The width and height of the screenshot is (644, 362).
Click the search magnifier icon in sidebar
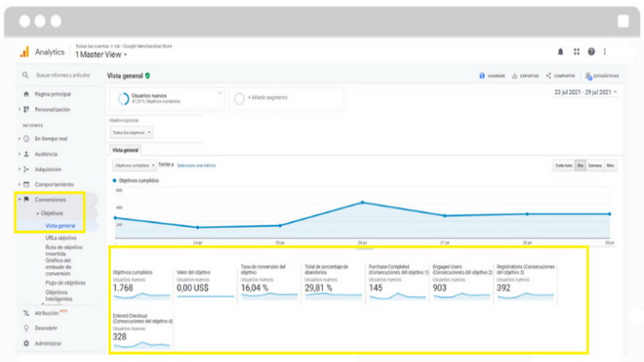26,75
